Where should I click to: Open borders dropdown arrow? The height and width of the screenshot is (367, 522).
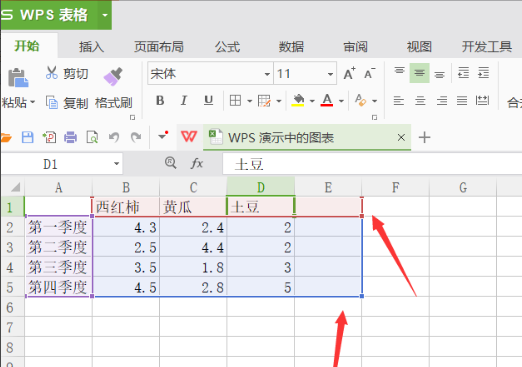[249, 101]
